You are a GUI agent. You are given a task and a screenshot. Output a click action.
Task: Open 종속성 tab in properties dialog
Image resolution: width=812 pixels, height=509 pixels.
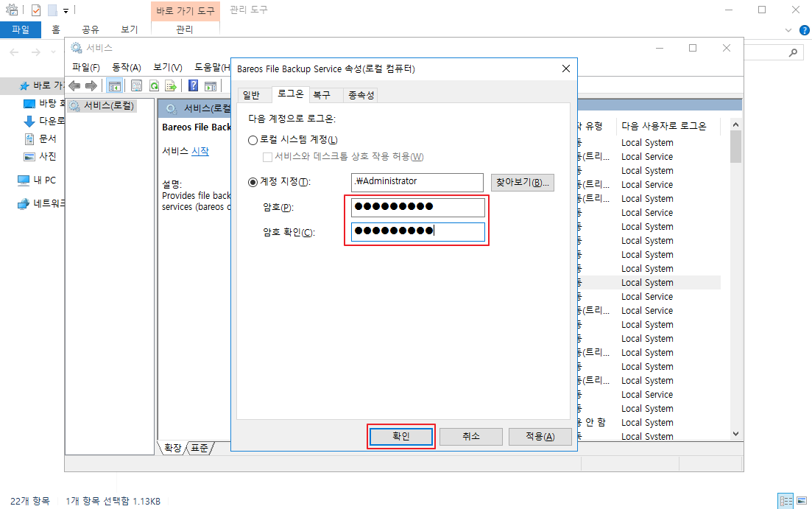coord(361,95)
